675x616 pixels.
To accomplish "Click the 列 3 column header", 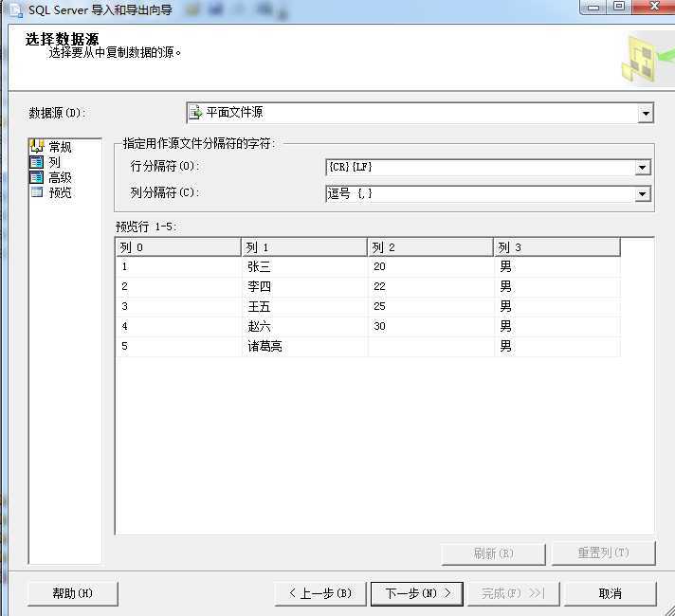I will (x=557, y=247).
